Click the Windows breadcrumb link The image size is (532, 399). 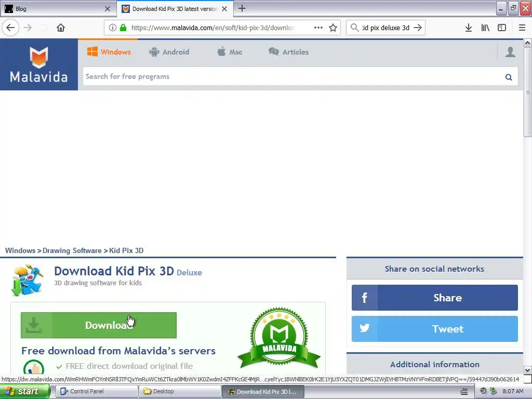[20, 250]
